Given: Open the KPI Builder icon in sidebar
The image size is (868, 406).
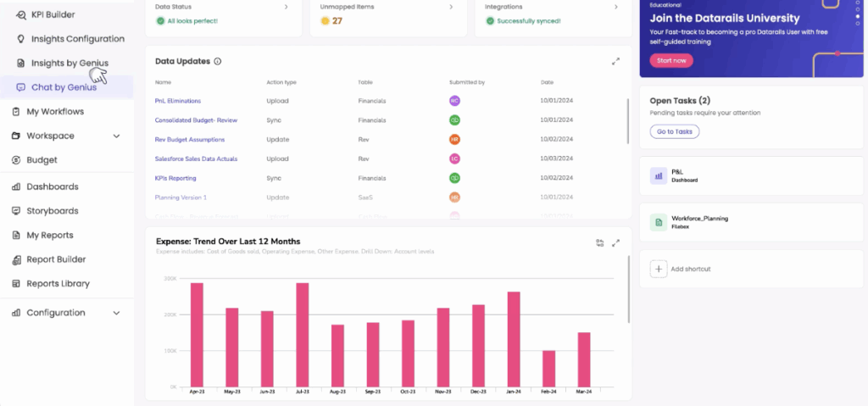Looking at the screenshot, I should 20,14.
